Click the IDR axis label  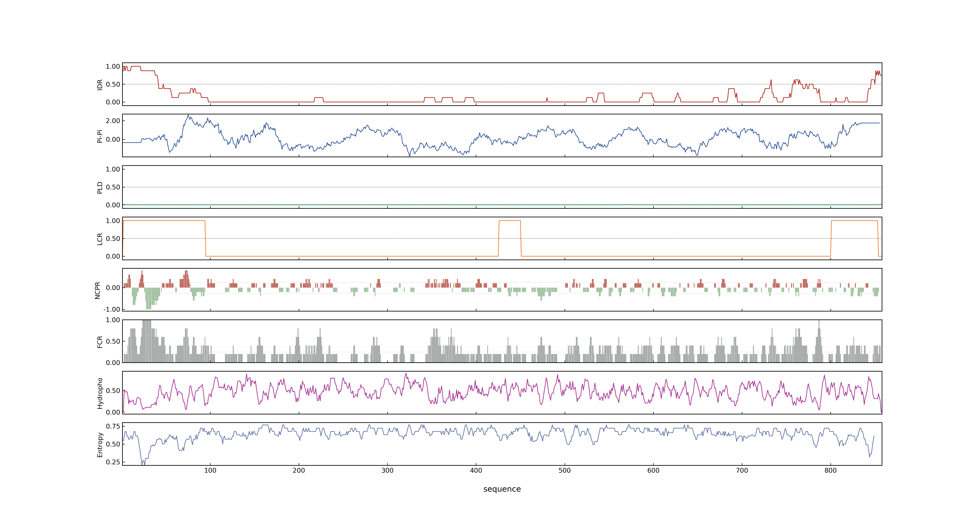100,85
